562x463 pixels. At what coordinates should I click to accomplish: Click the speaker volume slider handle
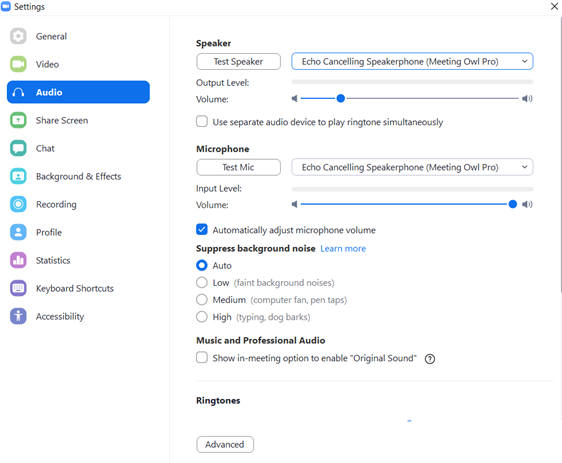340,98
